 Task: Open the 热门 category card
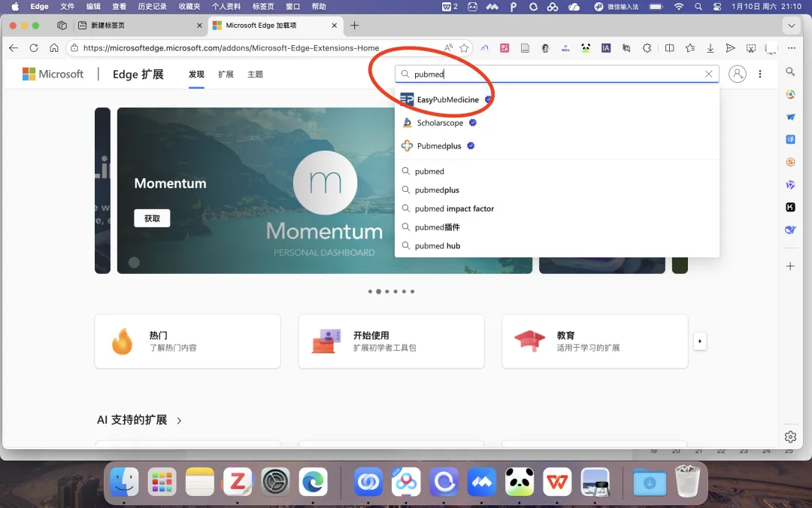tap(187, 341)
